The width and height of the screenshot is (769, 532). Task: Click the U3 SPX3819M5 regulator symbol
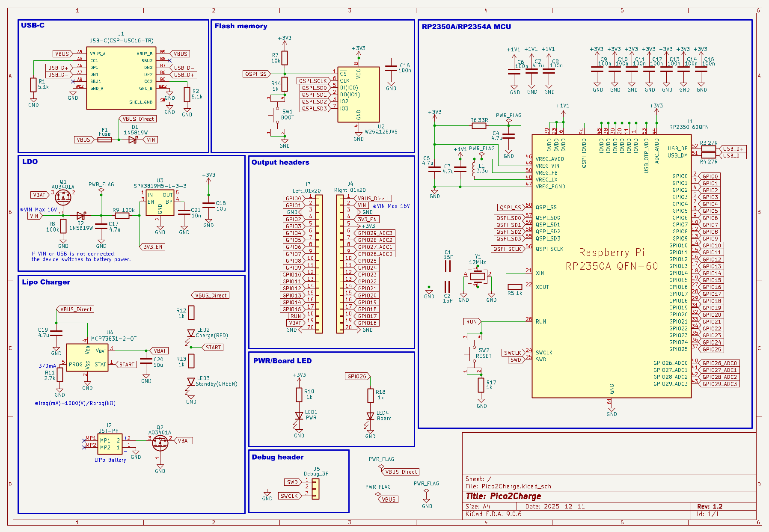tap(160, 202)
